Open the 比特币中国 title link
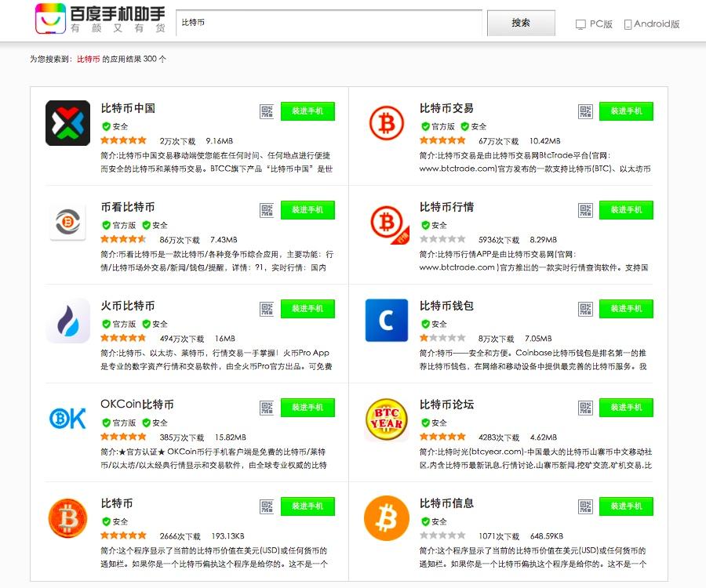 click(128, 108)
